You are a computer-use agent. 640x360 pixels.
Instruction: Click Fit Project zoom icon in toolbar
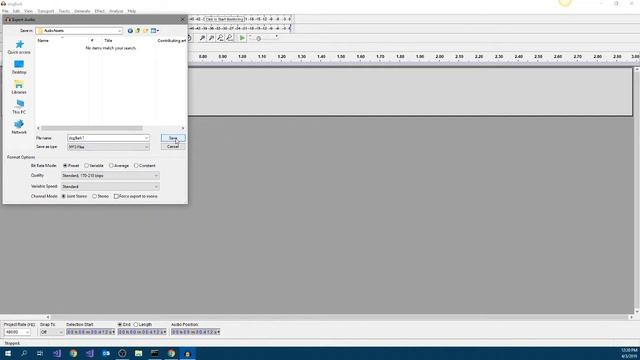[x=229, y=38]
